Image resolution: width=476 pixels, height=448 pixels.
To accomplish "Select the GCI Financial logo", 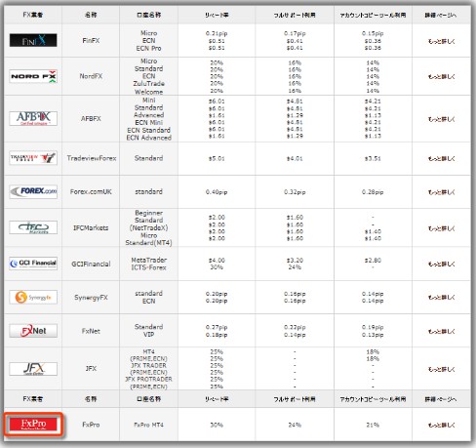I will pyautogui.click(x=33, y=264).
